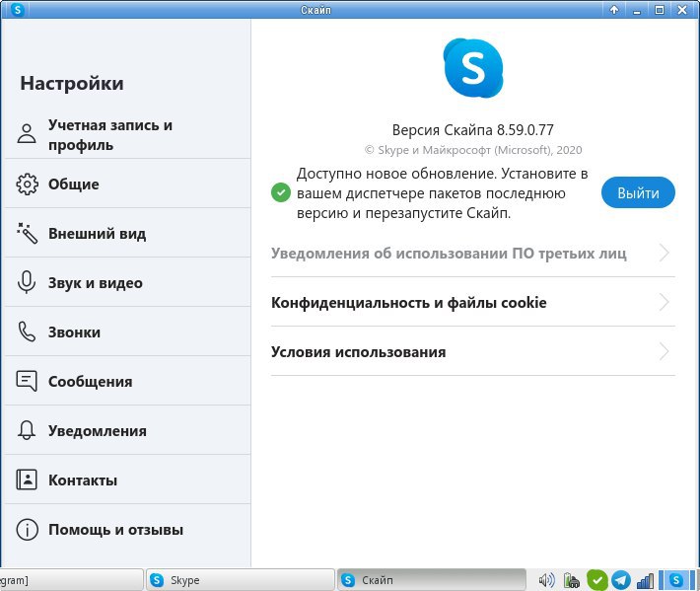Click the person icon for account and profile
Screen dimensions: 700x591
[x=27, y=133]
